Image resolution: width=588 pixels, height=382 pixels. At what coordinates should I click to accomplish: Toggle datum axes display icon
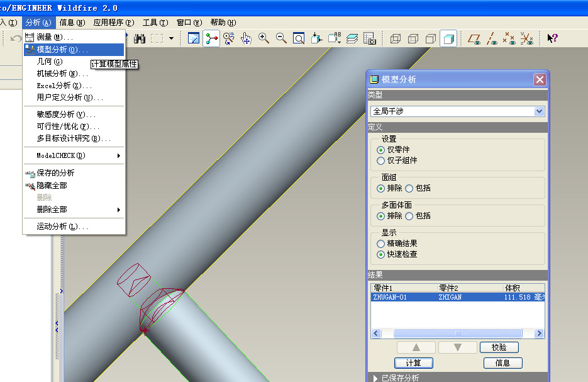coord(492,38)
